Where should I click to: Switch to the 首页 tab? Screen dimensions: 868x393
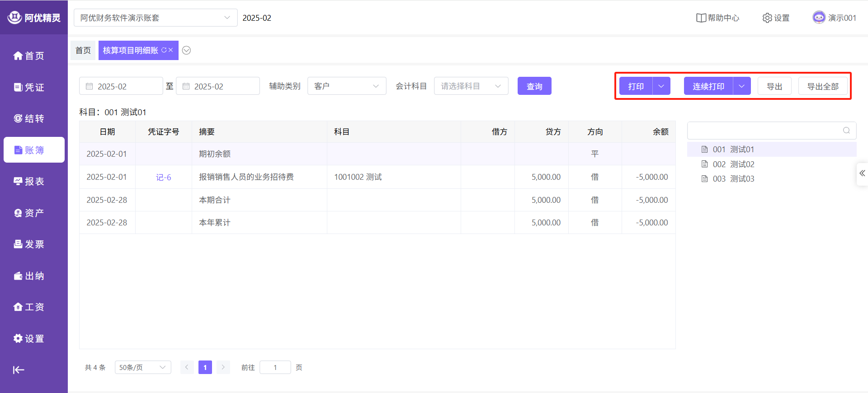tap(83, 51)
